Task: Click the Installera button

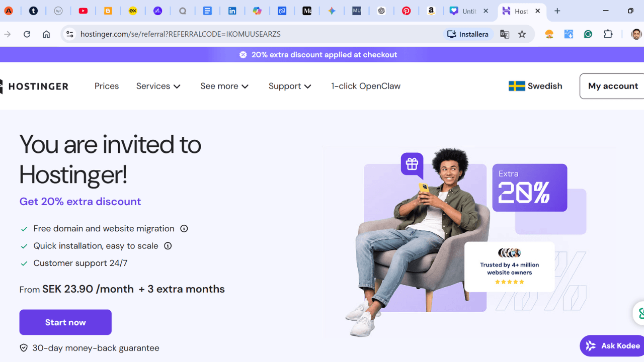Action: pos(467,34)
